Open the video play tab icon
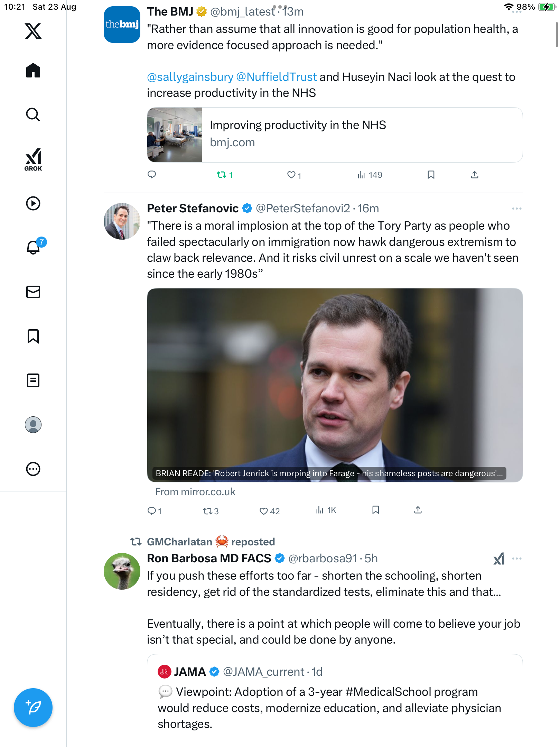560x747 pixels. (x=33, y=203)
